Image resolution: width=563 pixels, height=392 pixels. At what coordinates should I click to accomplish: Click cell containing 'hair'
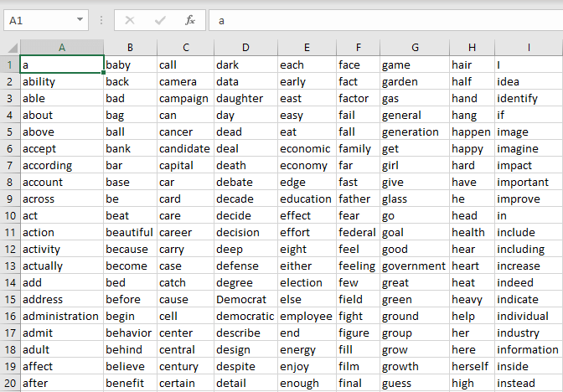473,64
